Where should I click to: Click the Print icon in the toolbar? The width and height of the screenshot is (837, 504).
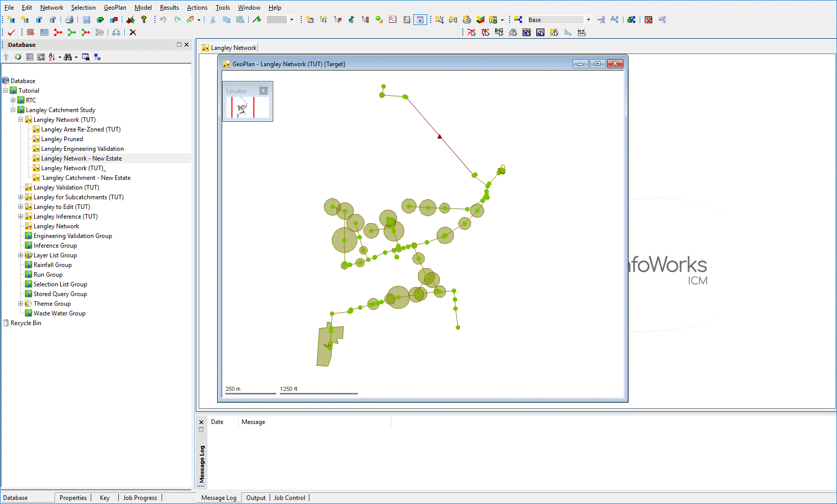(69, 20)
